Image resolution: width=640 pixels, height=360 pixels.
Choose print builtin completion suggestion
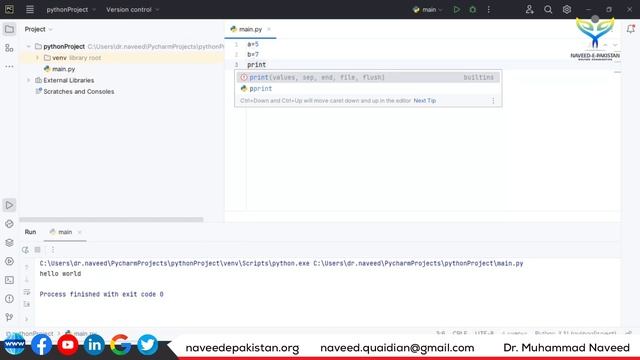pos(368,77)
